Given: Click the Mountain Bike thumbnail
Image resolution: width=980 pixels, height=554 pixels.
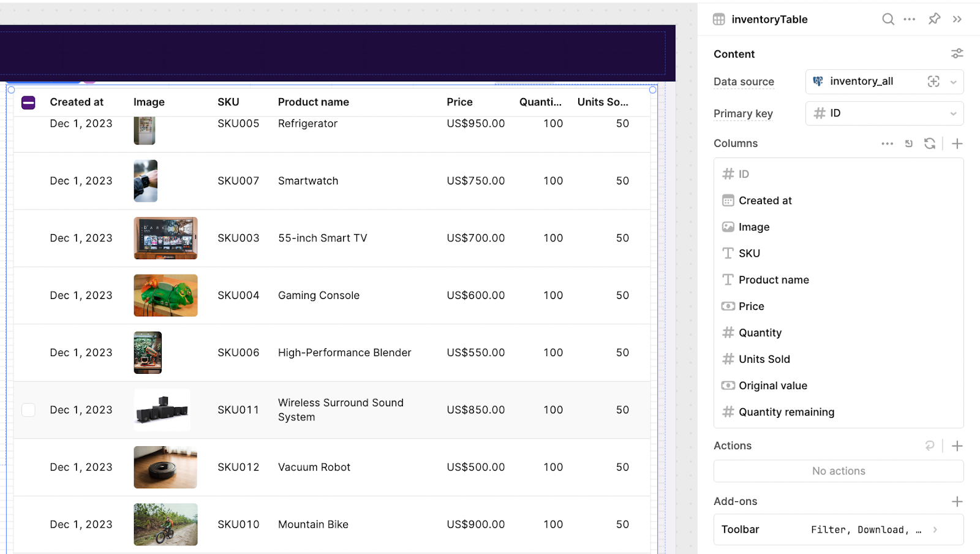Looking at the screenshot, I should click(165, 525).
